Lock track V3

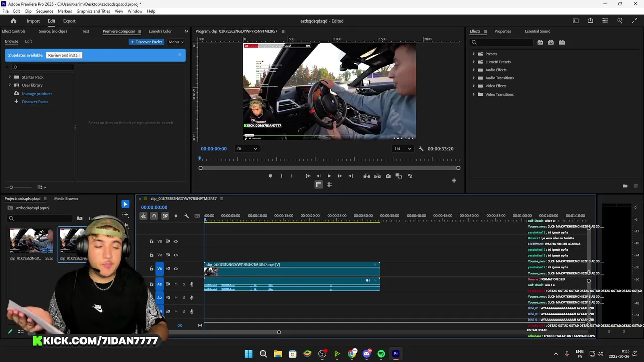point(151,241)
